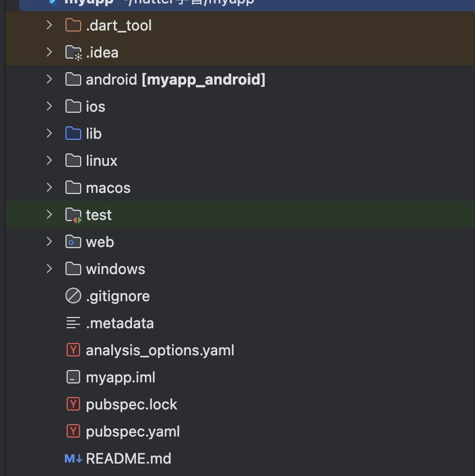
Task: Click the test folder icon
Action: [73, 215]
